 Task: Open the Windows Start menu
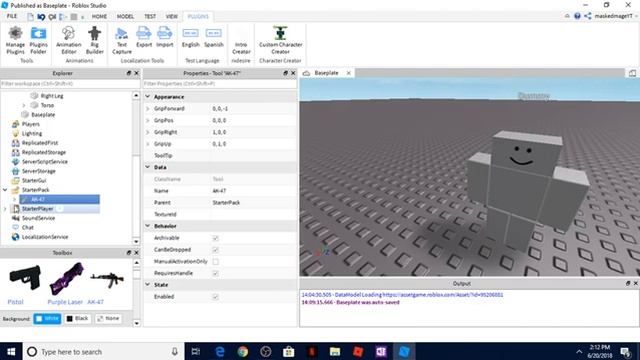pyautogui.click(x=11, y=351)
